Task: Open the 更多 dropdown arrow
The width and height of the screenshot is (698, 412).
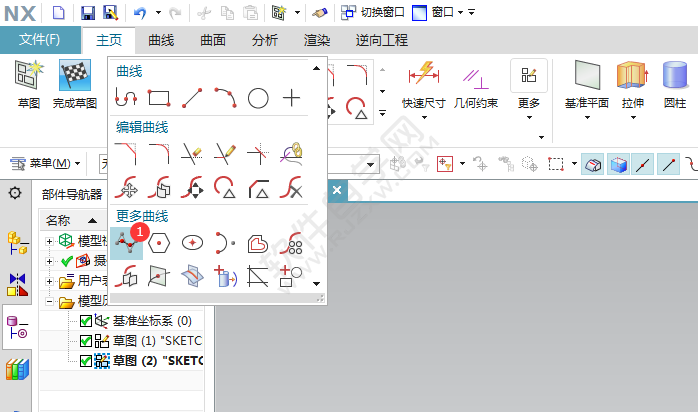Action: coord(529,117)
